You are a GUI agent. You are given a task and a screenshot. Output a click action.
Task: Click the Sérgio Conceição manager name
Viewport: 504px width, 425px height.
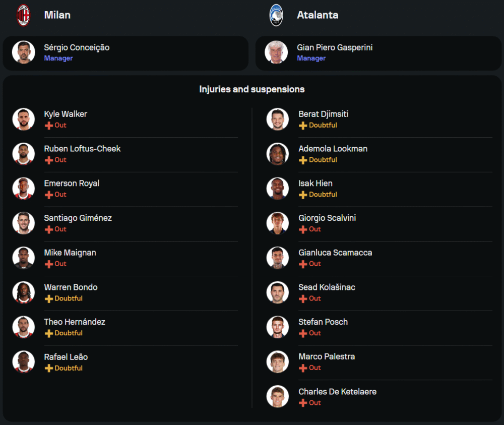(77, 47)
